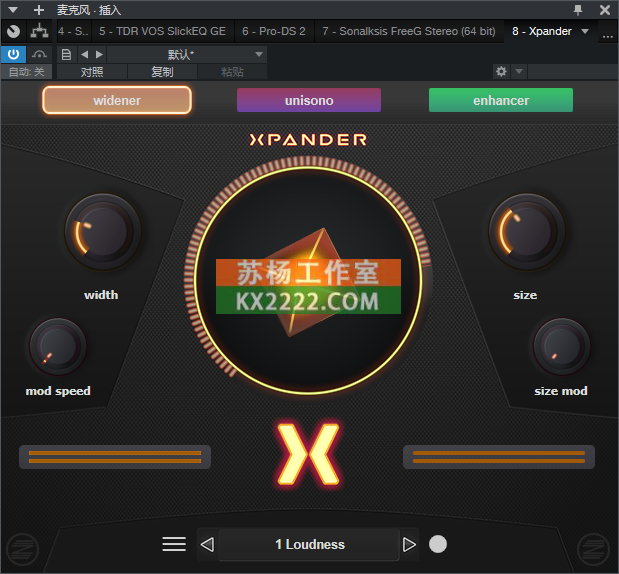Toggle automation mode 自动: 关

pos(26,72)
